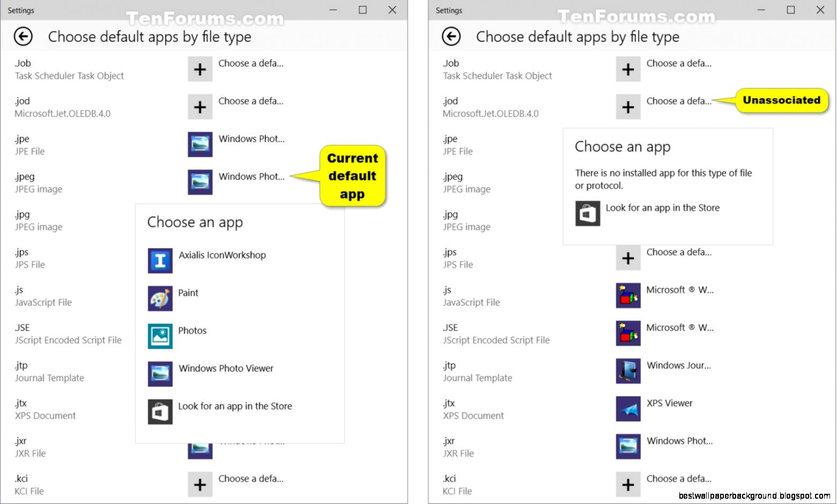Click Windows Phot... label for .jxr, right window

click(680, 441)
